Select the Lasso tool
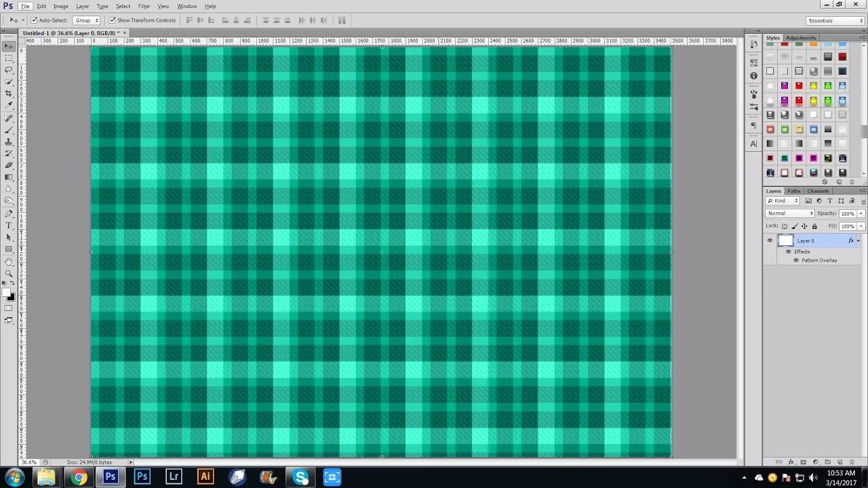Screen dimensions: 868x488 pyautogui.click(x=9, y=70)
